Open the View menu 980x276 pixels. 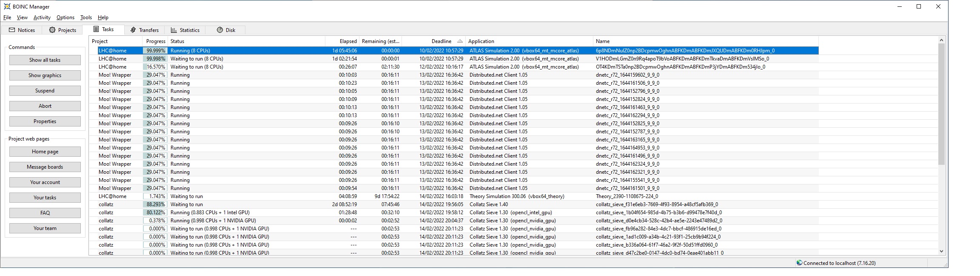pyautogui.click(x=22, y=17)
